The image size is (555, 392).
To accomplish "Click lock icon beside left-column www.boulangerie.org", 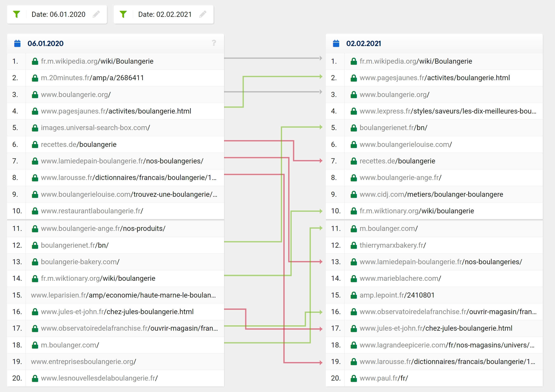I will tap(35, 95).
